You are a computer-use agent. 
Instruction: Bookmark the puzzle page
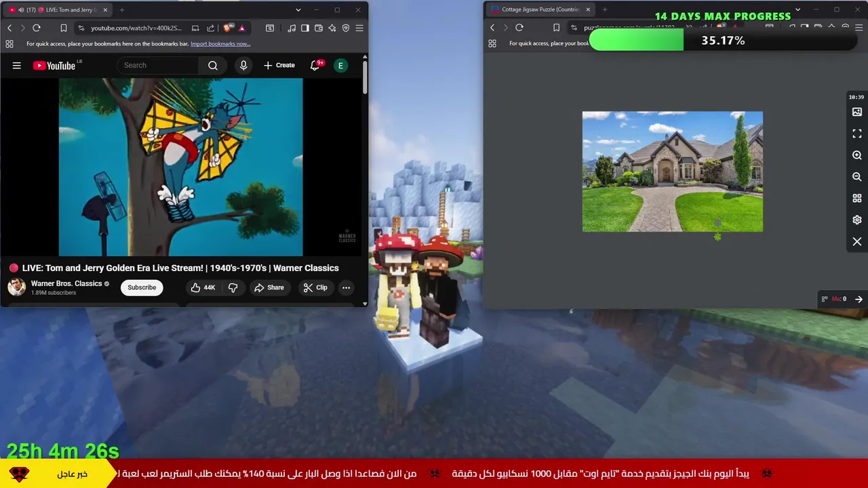(x=556, y=27)
